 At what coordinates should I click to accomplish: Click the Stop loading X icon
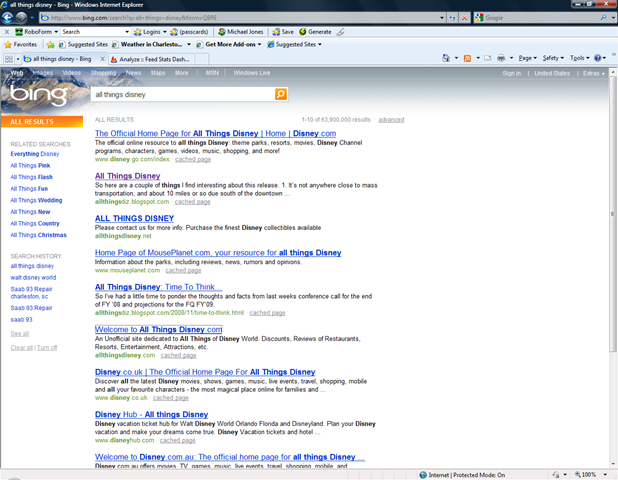[465, 18]
